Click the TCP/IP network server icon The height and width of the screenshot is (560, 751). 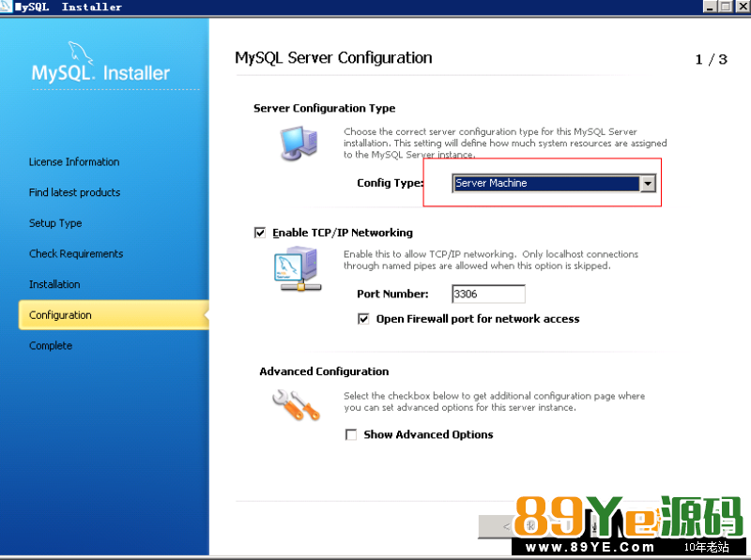298,268
